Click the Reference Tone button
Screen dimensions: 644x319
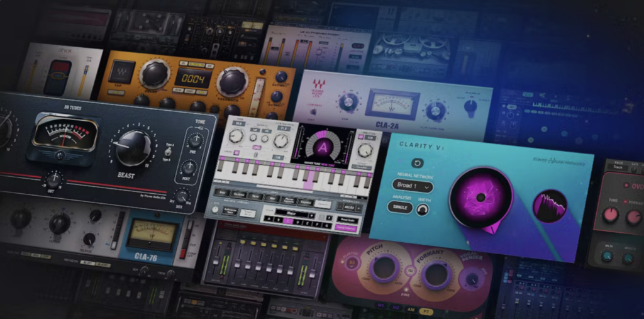[x=230, y=211]
